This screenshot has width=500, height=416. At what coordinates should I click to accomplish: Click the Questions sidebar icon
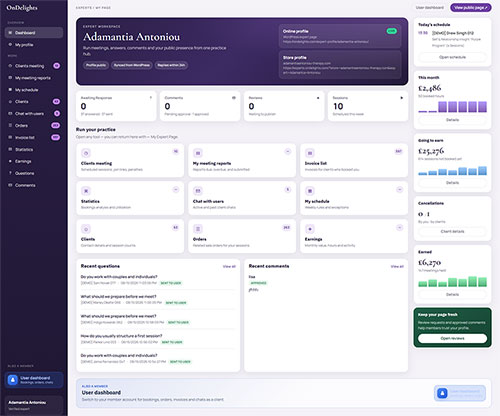10,173
